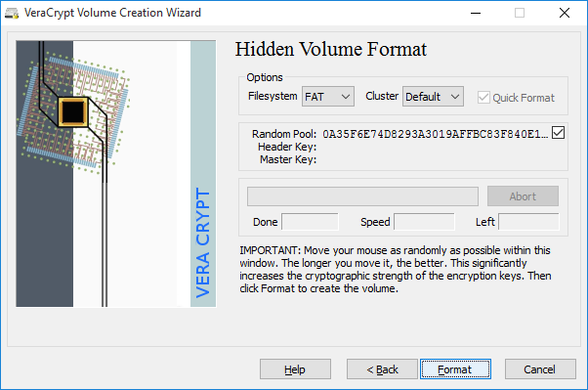Click the VeraCrypt circuit chip image

[116, 174]
